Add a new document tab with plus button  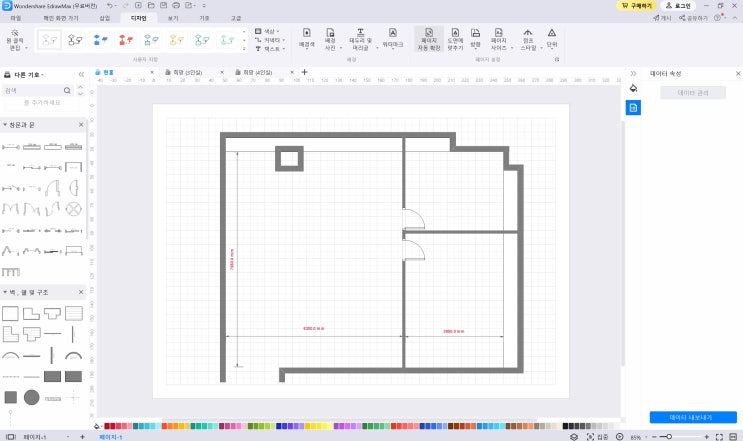tap(304, 73)
